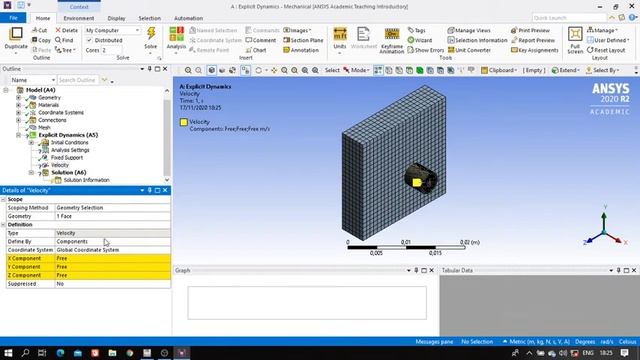Click the Search Outline field
The height and width of the screenshot is (360, 640).
click(78, 80)
